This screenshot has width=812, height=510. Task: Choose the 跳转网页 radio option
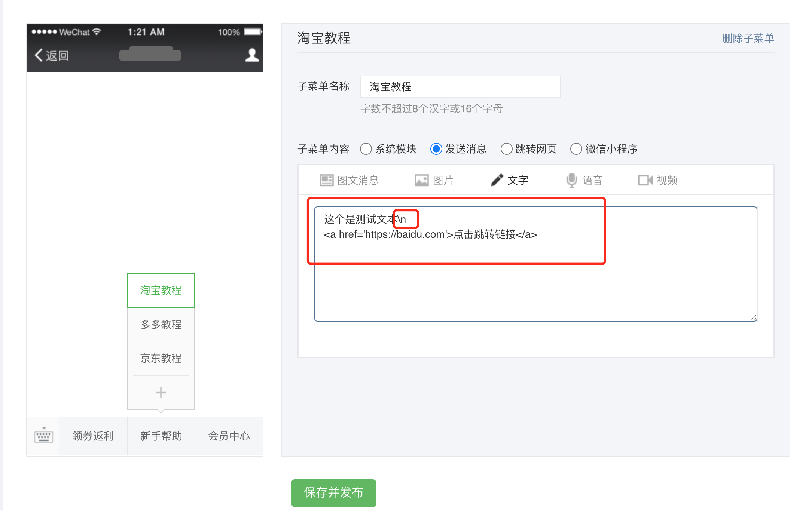[506, 149]
